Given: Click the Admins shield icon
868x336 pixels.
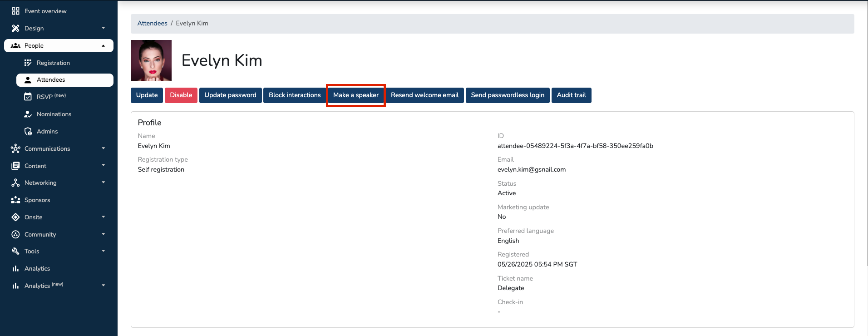Looking at the screenshot, I should point(28,131).
